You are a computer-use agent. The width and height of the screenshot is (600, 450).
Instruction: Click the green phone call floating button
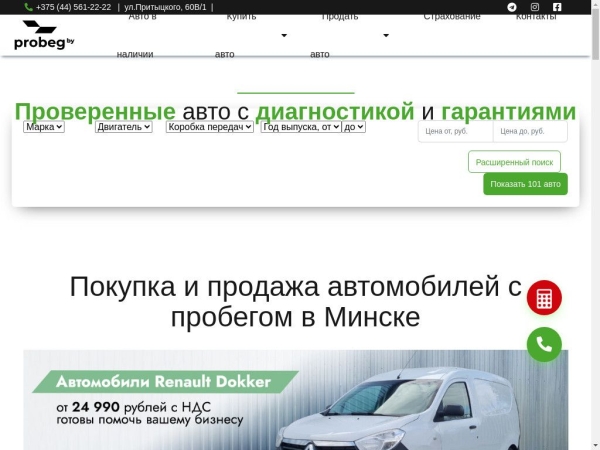tap(544, 344)
